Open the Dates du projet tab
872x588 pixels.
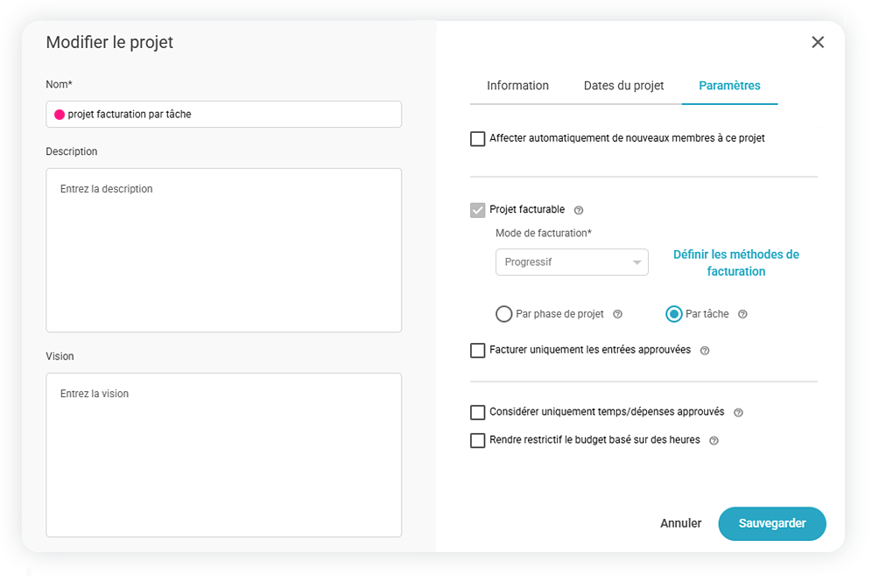[x=623, y=86]
